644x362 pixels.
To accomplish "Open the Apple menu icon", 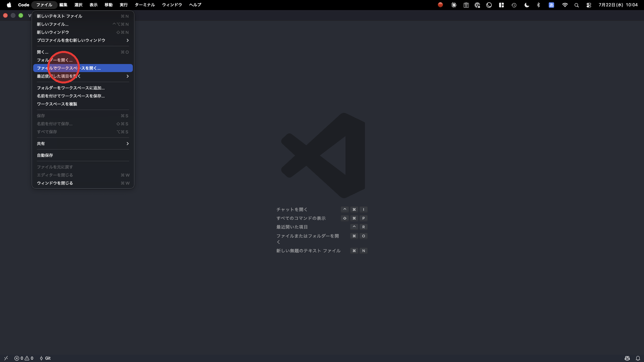I will click(x=9, y=5).
